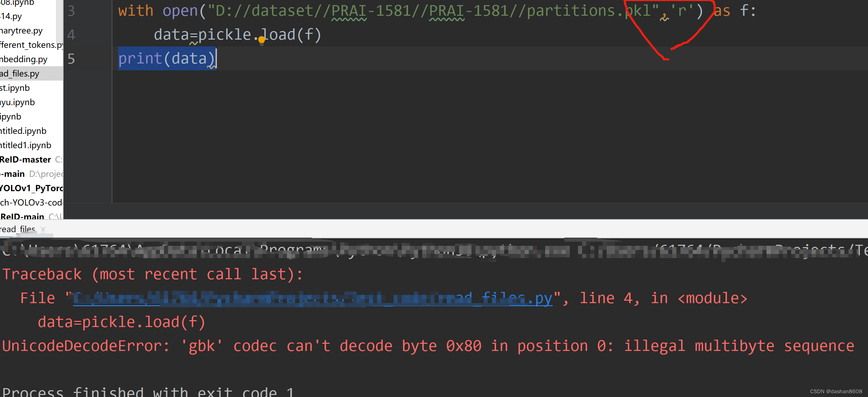Open ntitled.ipynb notebook file
The image size is (868, 397).
pos(23,131)
